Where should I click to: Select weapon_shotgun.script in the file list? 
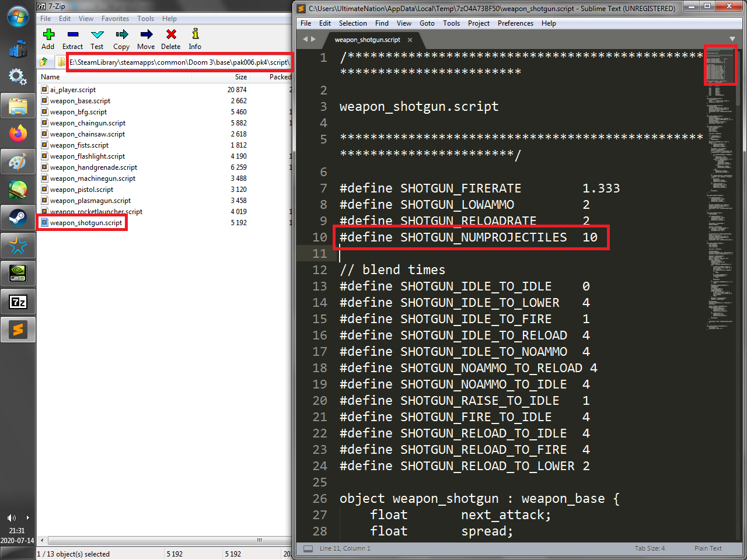click(86, 223)
